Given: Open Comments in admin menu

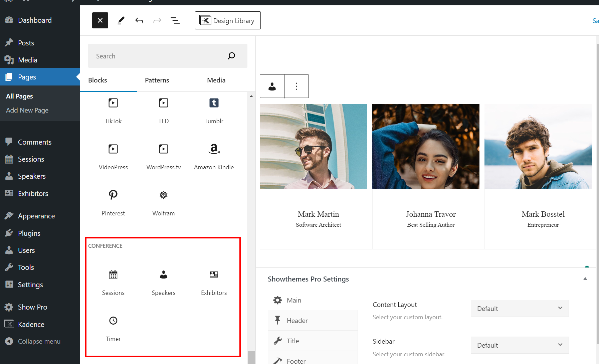Looking at the screenshot, I should pyautogui.click(x=40, y=142).
